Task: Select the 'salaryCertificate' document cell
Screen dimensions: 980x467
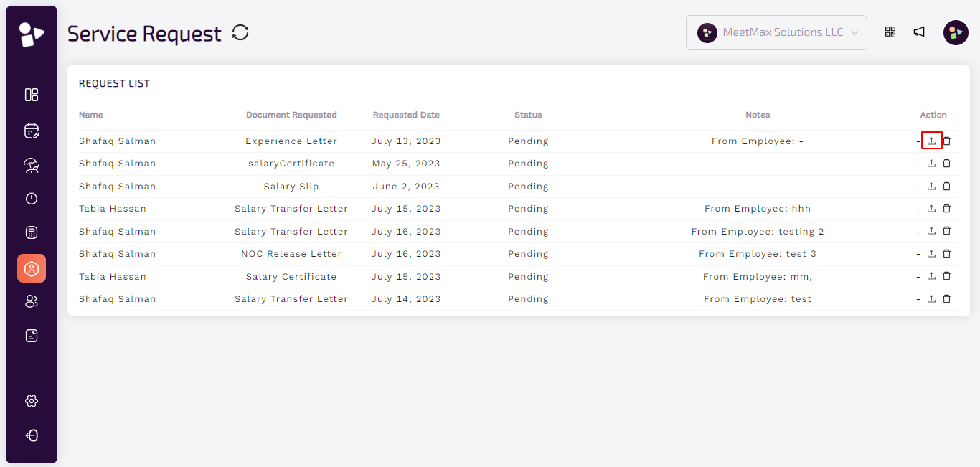Action: pos(291,164)
